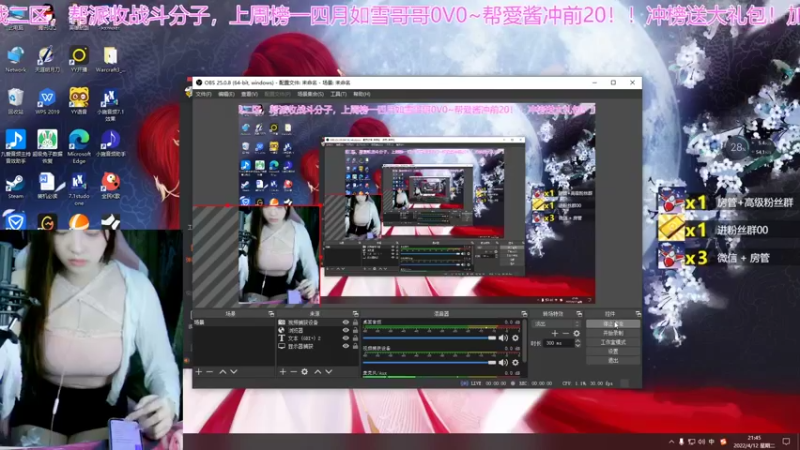
Task: Open the Edit (编辑) menu in OBS
Action: pos(226,94)
